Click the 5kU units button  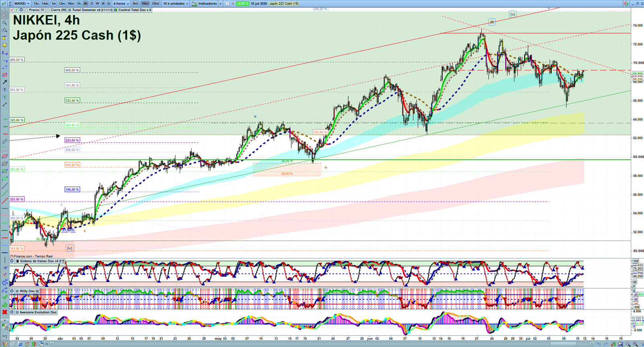click(x=135, y=4)
